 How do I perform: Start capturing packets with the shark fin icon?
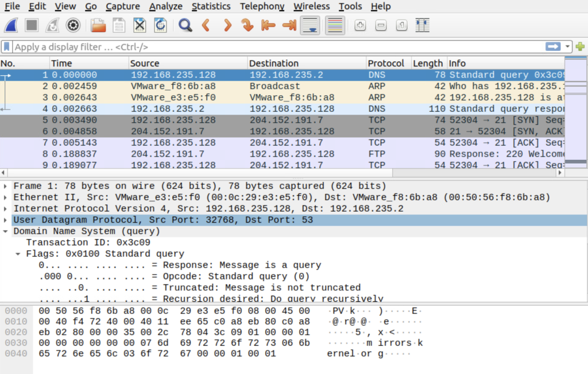(11, 25)
